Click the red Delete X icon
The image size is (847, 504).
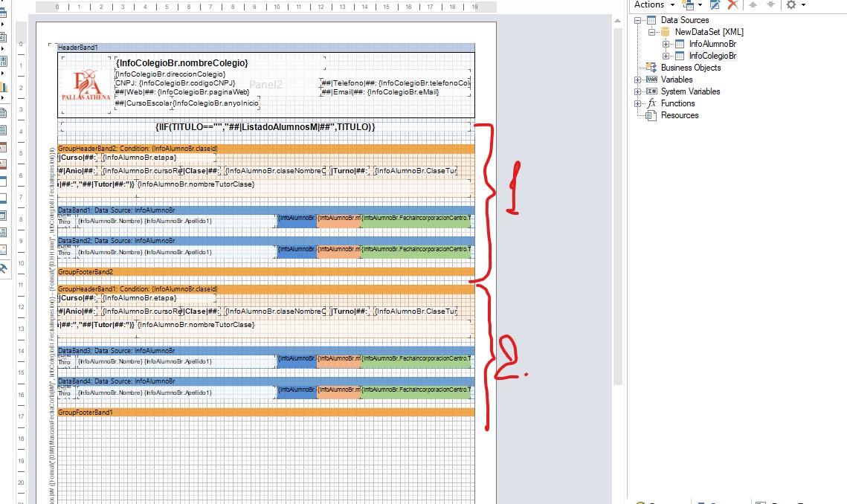point(732,5)
